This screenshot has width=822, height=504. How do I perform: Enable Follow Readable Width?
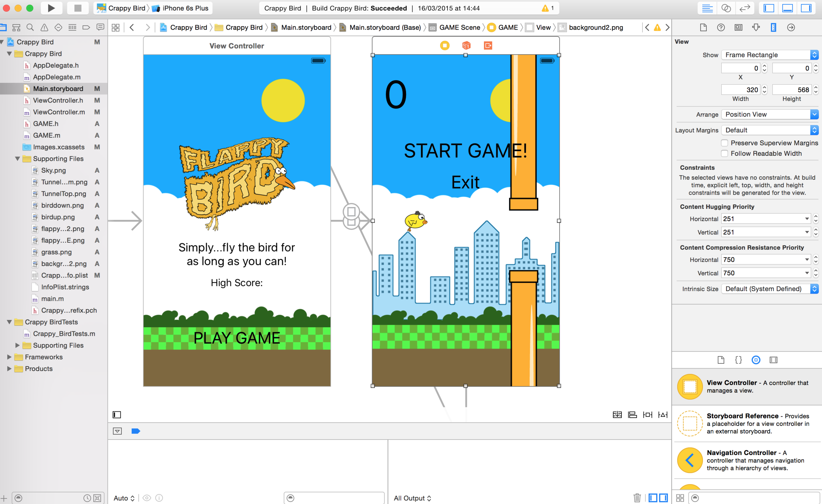724,153
